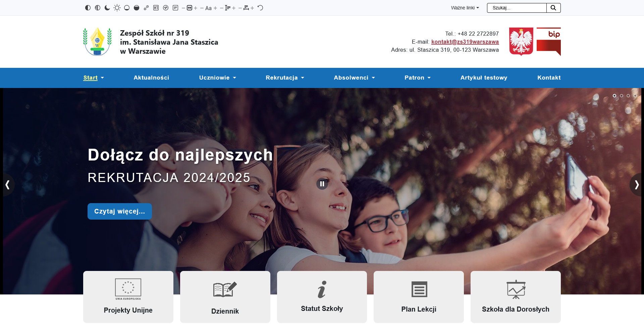
Task: Click the chain link highlight icon
Action: [146, 8]
